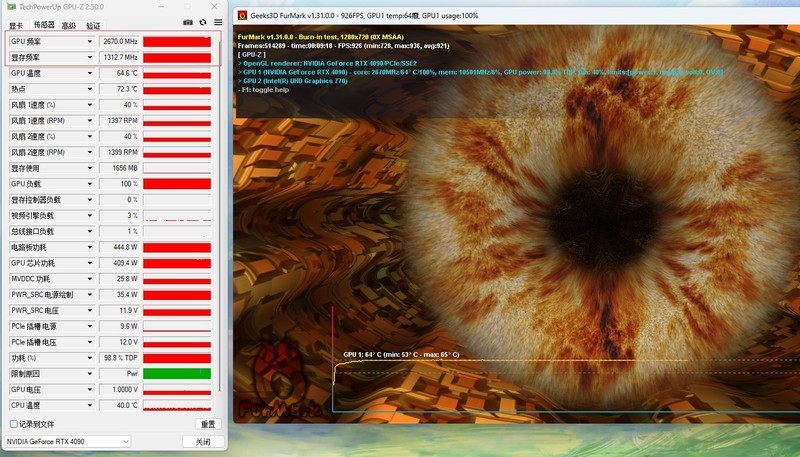Minimize the GPU-Z window

click(161, 7)
